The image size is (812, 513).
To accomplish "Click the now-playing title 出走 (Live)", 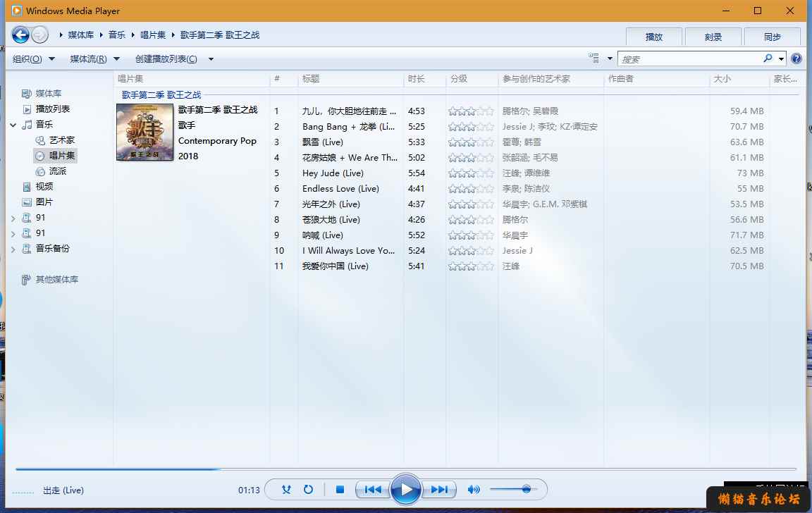I will coord(63,490).
